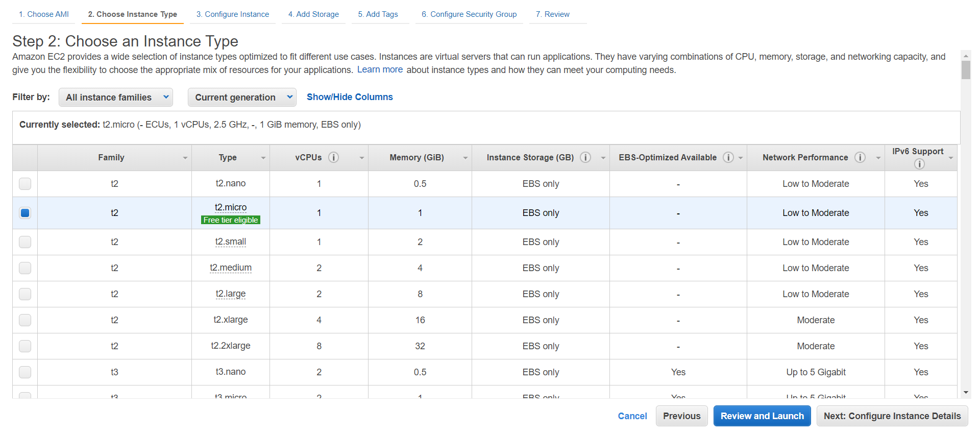Screen dimensions: 980x434
Task: Choose the t2.large instance checkbox
Action: 25,294
